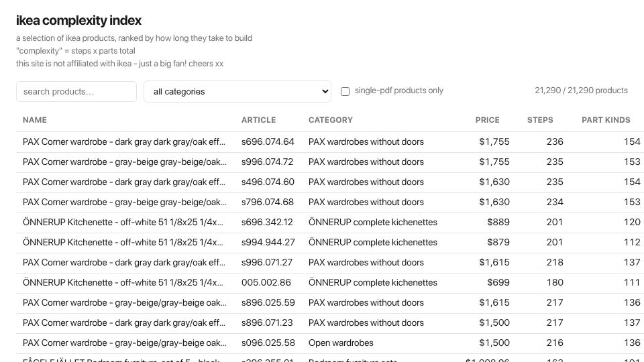Screen dimensions: 644x362
Task: Click the $1,615 price in row s996.071.27
Action: (x=494, y=262)
